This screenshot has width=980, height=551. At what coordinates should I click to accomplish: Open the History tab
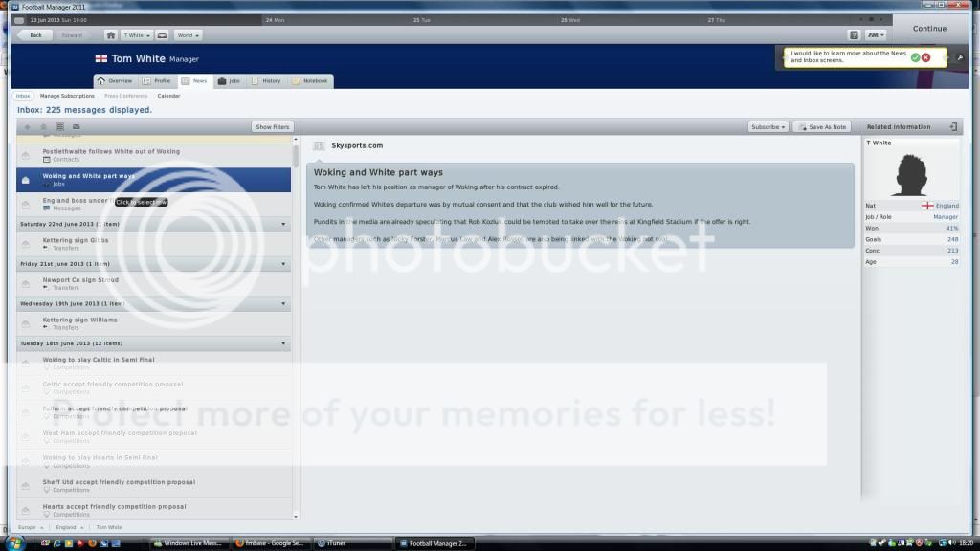coord(266,81)
